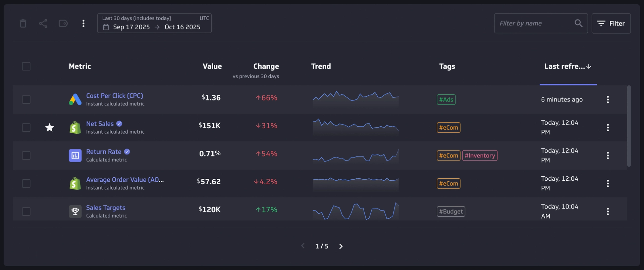The image size is (644, 270).
Task: Open the Net Sales metric link
Action: [100, 124]
